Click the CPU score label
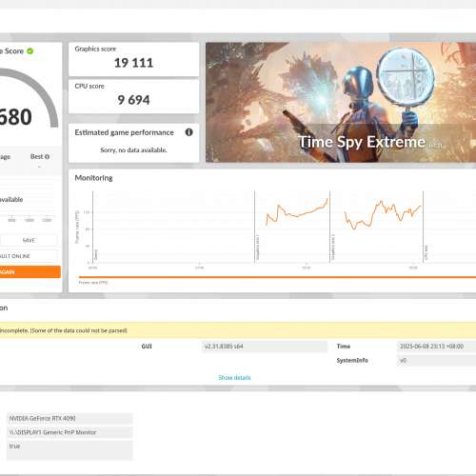Viewport: 476px width, 476px height. (x=89, y=86)
